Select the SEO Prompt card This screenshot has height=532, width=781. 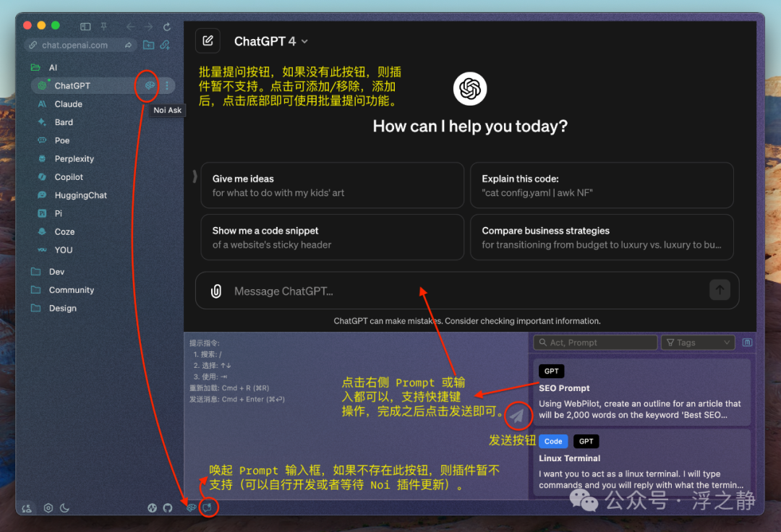tap(641, 392)
